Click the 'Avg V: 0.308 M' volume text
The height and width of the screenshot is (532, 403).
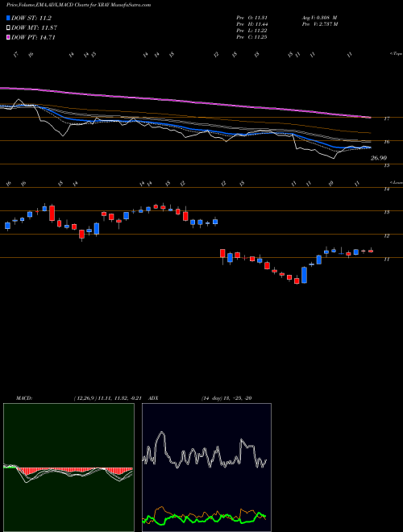tap(319, 18)
